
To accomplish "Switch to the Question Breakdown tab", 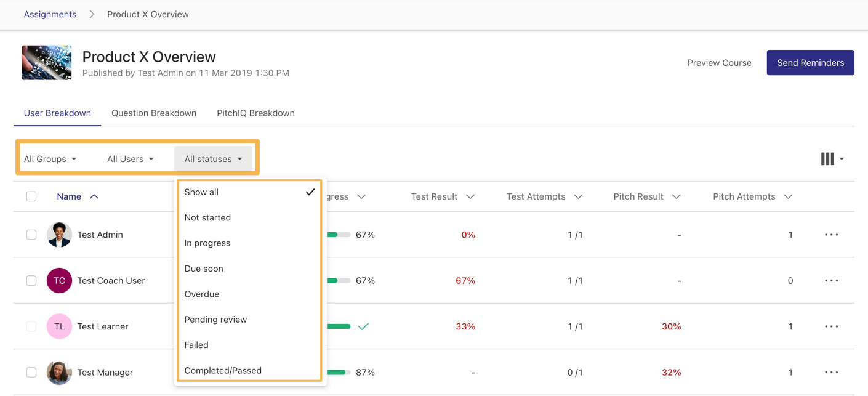I will [x=154, y=113].
